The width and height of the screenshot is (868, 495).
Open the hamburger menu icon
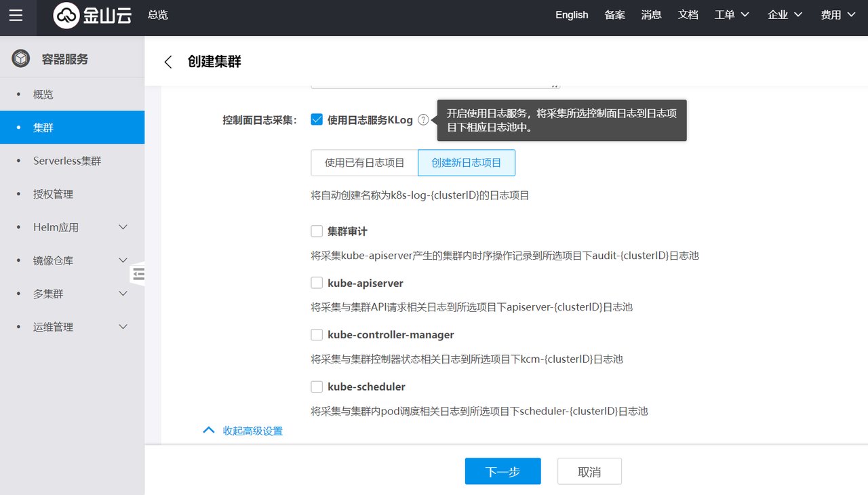coord(16,15)
